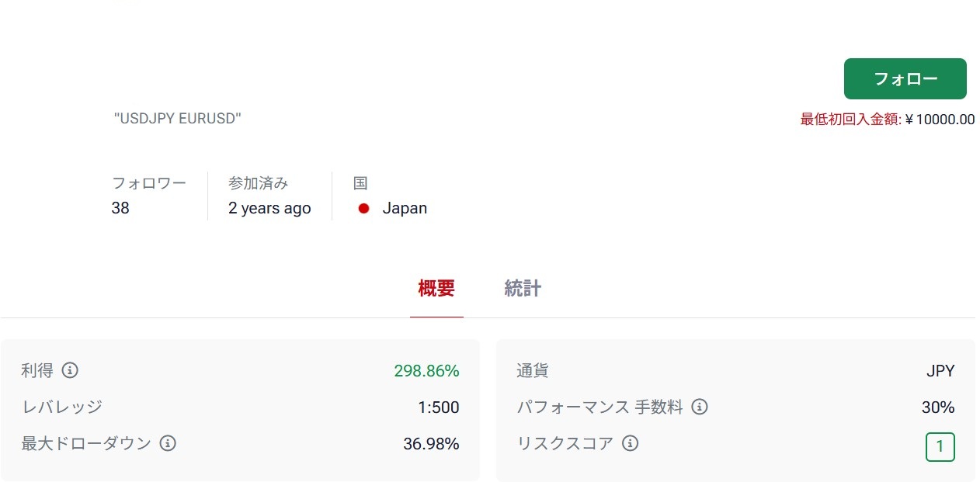Click the ¥10000.00 minimum deposit amount
This screenshot has width=980, height=482.
pyautogui.click(x=940, y=120)
